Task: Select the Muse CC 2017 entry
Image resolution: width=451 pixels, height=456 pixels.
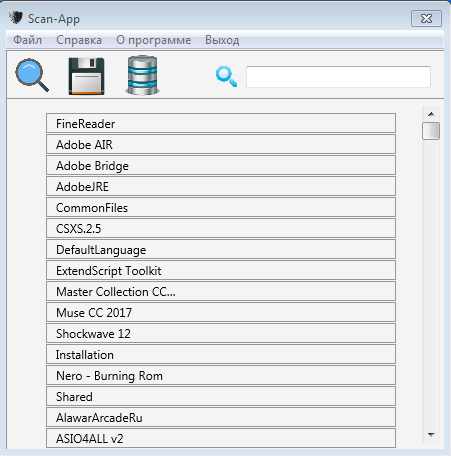Action: (221, 312)
